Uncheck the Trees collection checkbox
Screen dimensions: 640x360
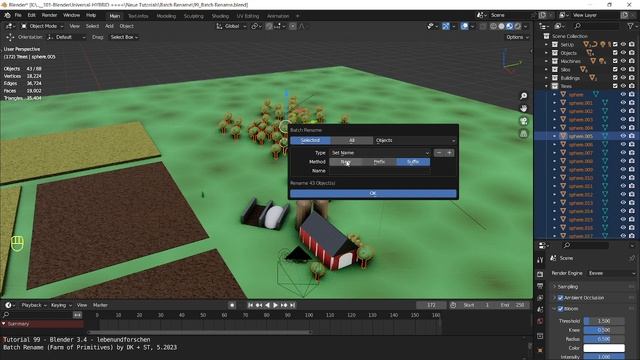click(x=615, y=86)
